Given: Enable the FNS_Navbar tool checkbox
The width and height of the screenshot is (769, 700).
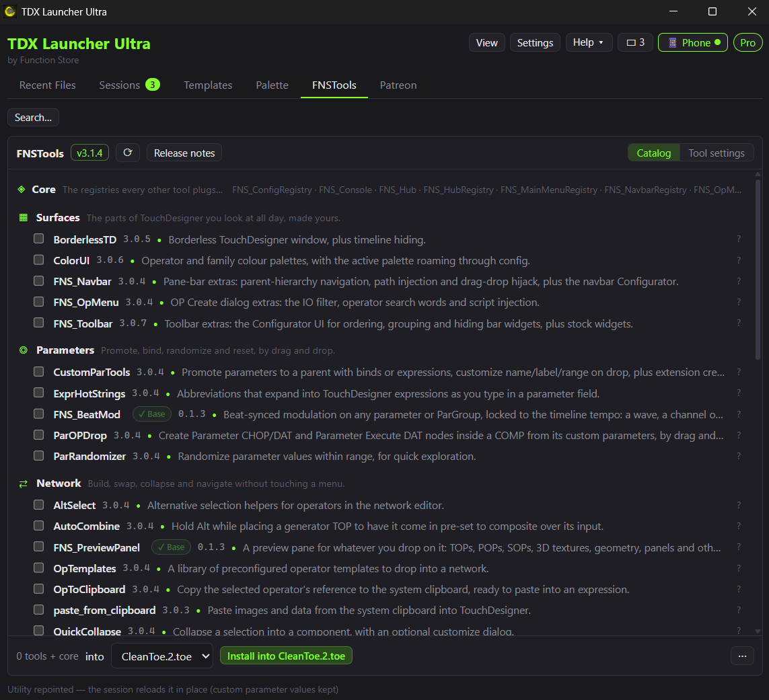Looking at the screenshot, I should coord(39,281).
